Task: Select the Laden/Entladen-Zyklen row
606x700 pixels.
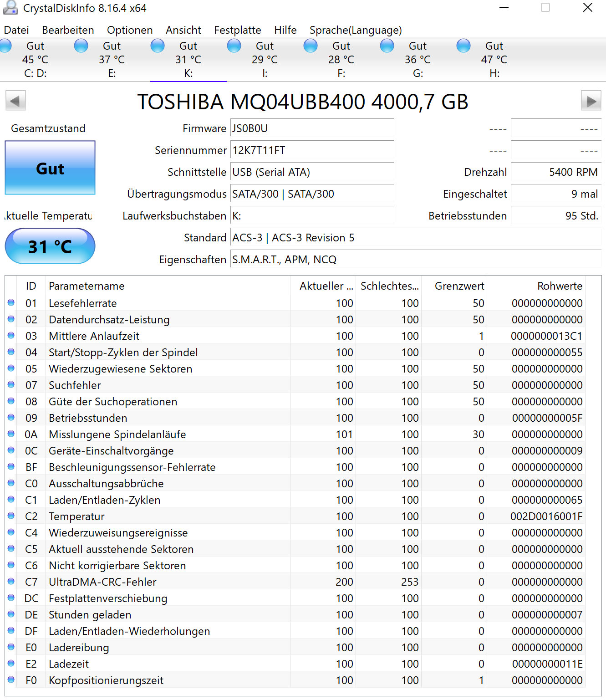Action: [x=295, y=500]
